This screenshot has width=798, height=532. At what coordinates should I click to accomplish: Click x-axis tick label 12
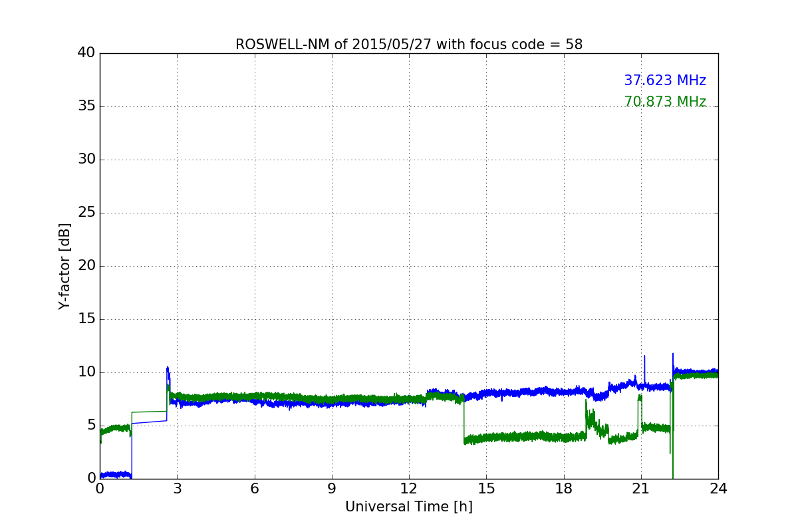(x=409, y=489)
